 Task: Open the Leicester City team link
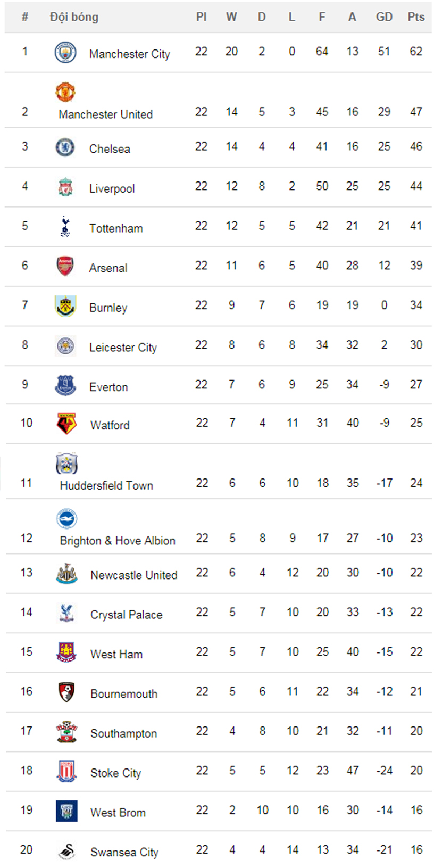click(x=123, y=348)
